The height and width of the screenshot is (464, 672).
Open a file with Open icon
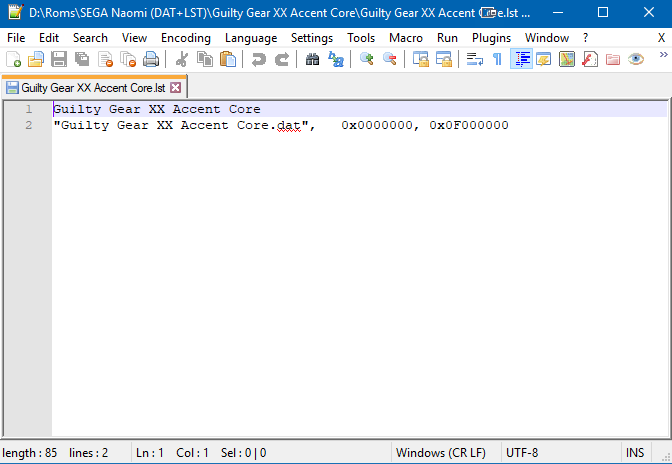point(36,59)
